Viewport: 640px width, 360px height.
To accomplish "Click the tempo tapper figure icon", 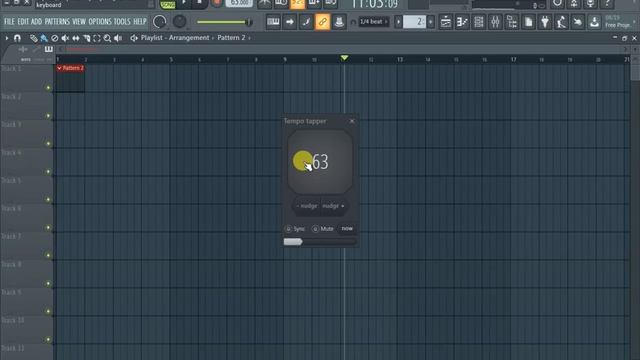I will pyautogui.click(x=561, y=22).
